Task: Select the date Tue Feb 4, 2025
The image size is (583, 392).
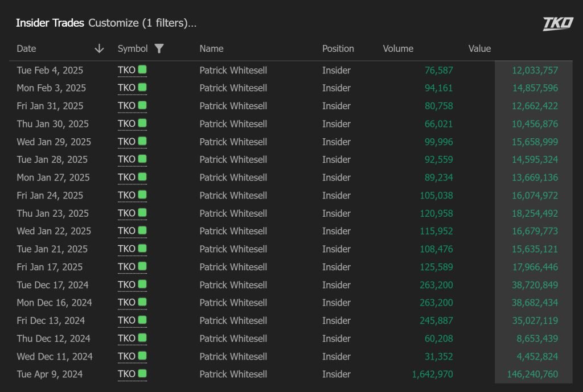Action: (50, 70)
